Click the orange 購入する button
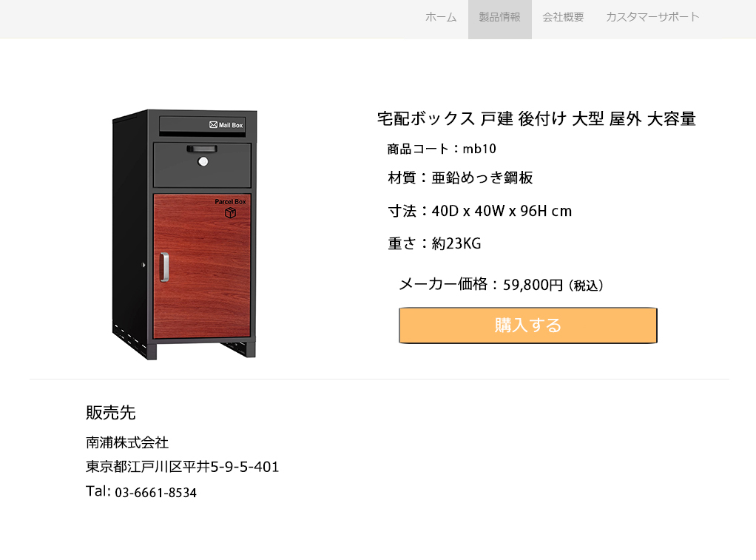Image resolution: width=756 pixels, height=560 pixels. (528, 325)
